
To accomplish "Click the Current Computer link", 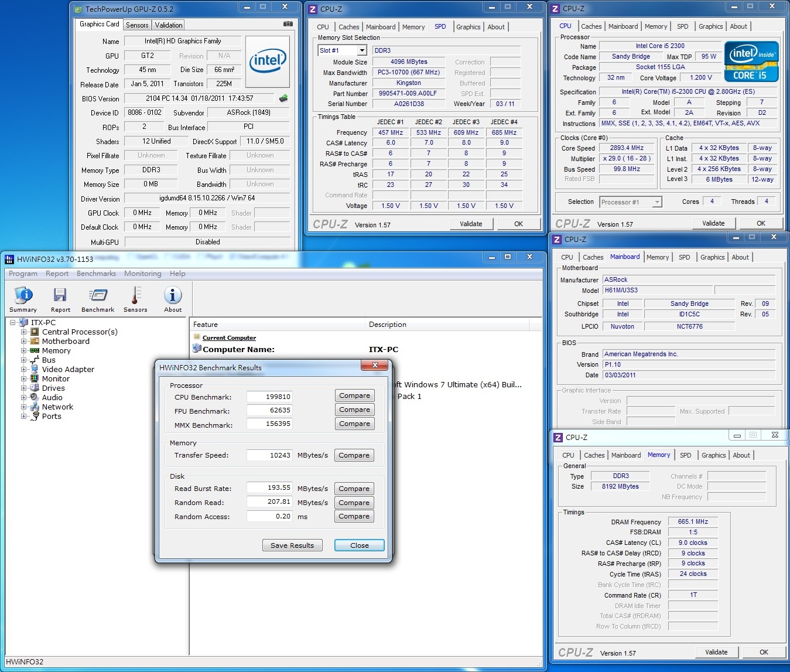I will pos(229,337).
